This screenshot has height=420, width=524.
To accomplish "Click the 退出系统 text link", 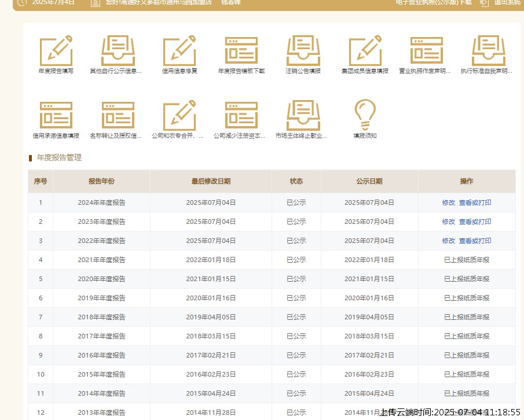I will 507,2.
